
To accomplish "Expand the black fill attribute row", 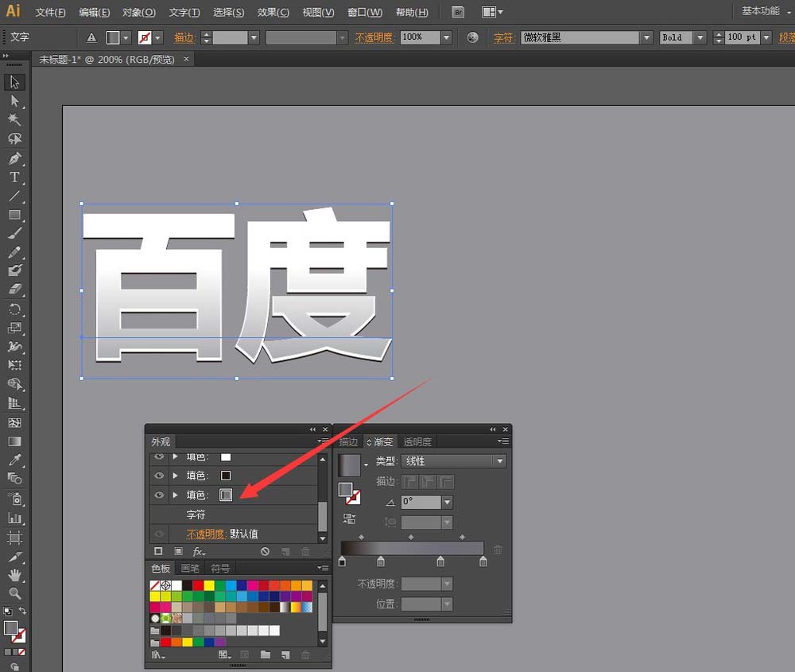I will point(176,476).
